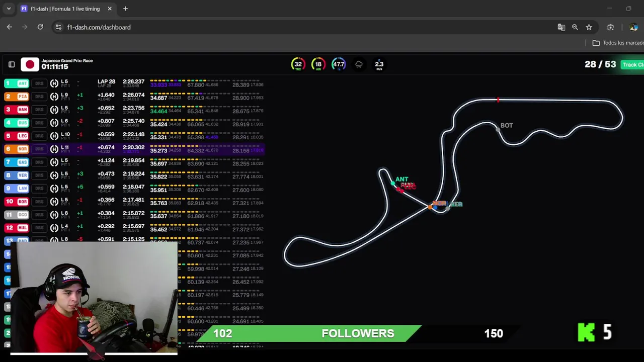Click the translate page icon
This screenshot has width=644, height=362.
pos(561,27)
